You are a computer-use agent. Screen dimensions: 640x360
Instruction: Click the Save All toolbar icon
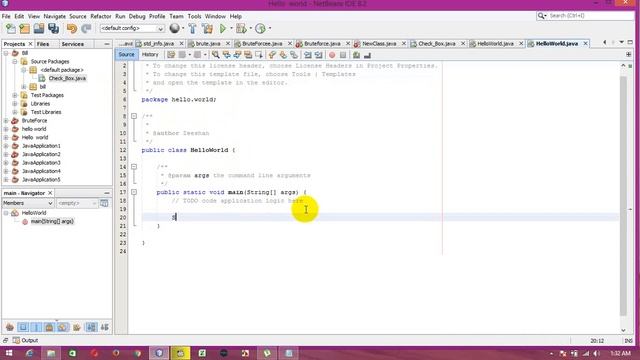click(53, 29)
